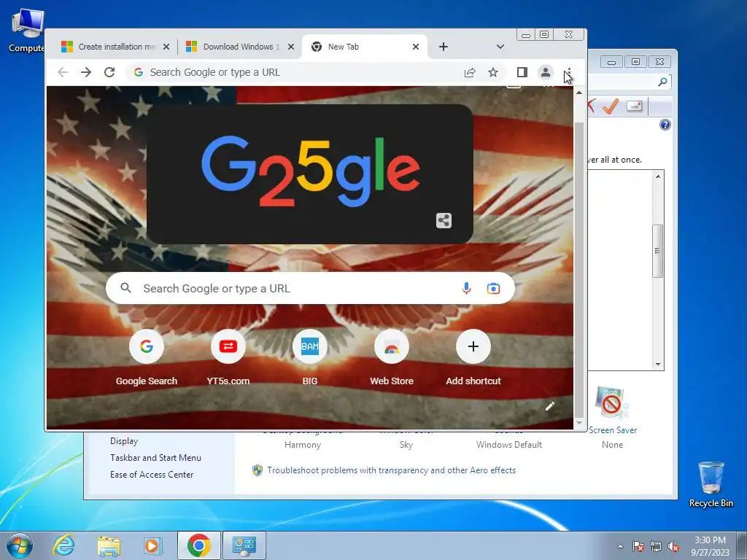Open the taskbar clock showing 3:30 PM
The width and height of the screenshot is (747, 560).
(710, 545)
